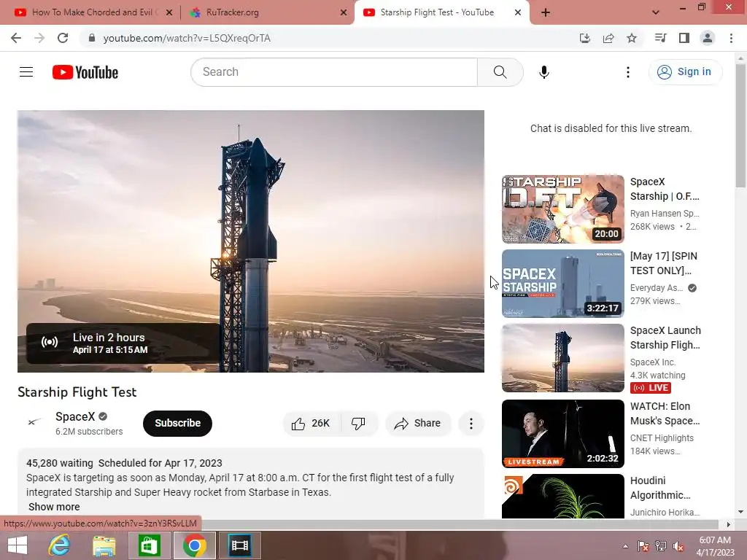Like the Starship Flight Test video
This screenshot has height=560, width=747.
tap(311, 424)
